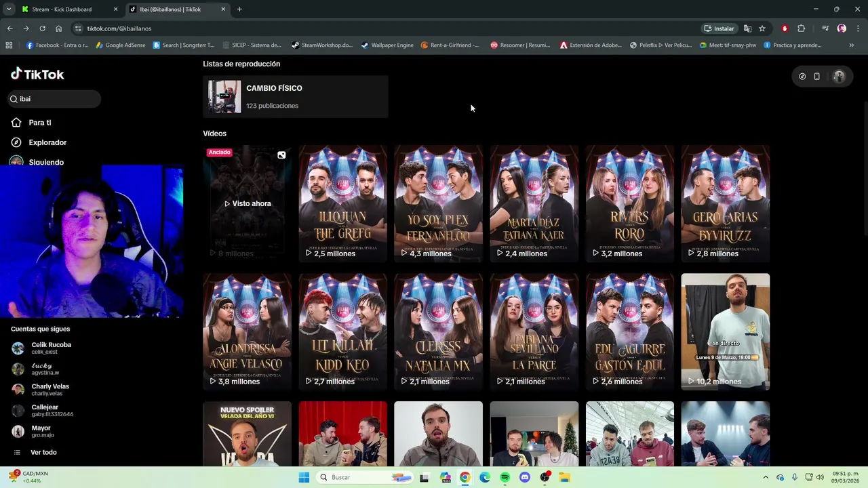
Task: Open Discord from the taskbar
Action: [524, 477]
